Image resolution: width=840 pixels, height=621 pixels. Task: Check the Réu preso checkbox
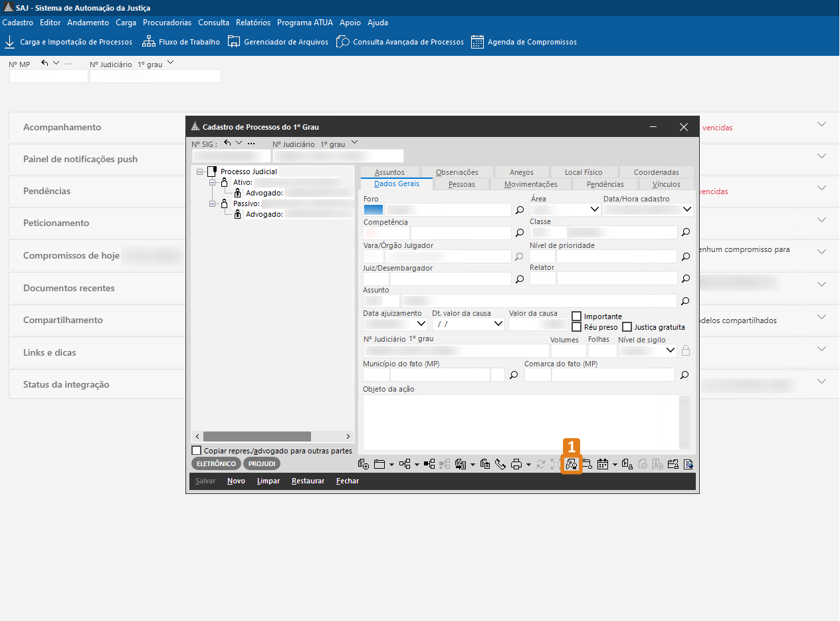pyautogui.click(x=577, y=327)
